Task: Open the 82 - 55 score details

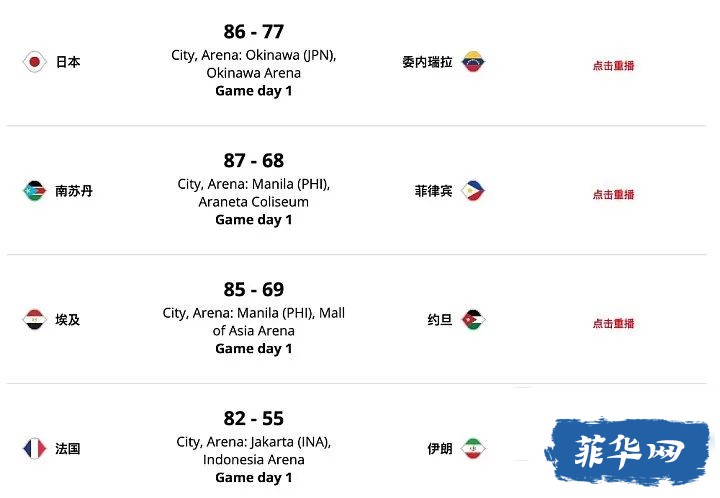Action: [253, 419]
